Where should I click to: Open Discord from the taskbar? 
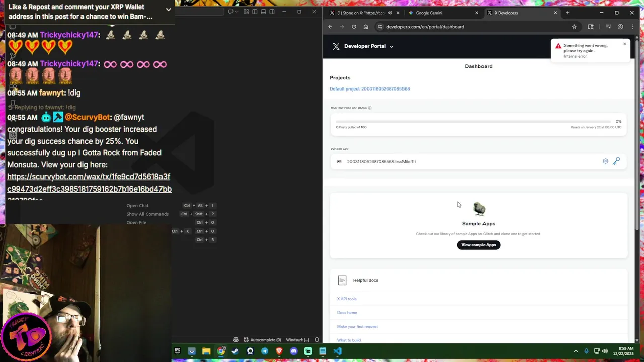(294, 351)
